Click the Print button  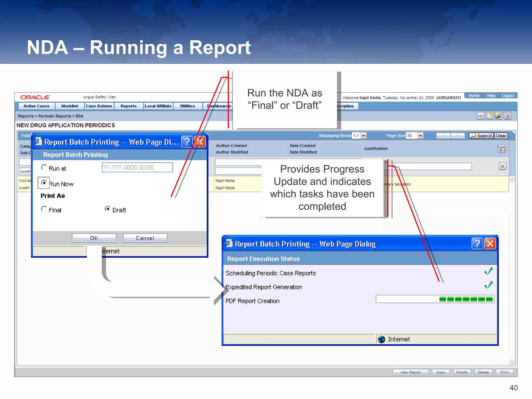pos(504,372)
